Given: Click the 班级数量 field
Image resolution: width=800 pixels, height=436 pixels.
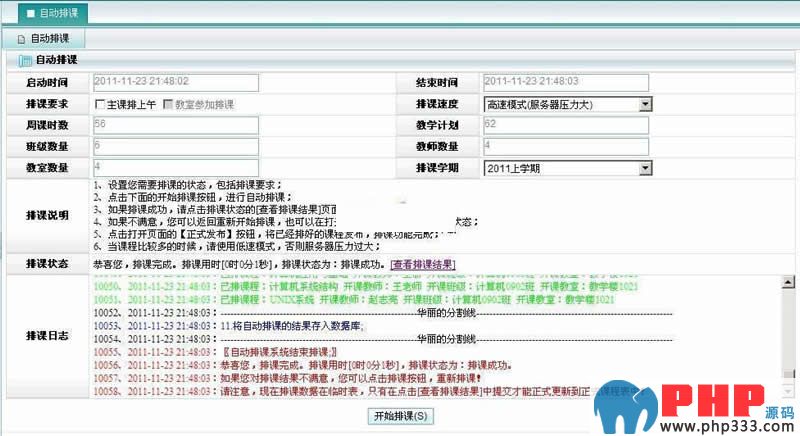Looking at the screenshot, I should [176, 147].
